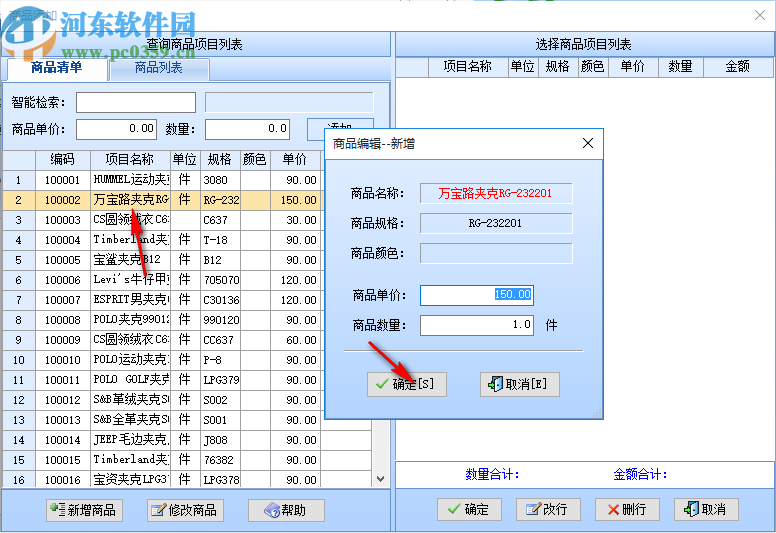This screenshot has width=776, height=533.
Task: Click the 商品名称 field with 万宝路夹克
Action: pos(496,193)
